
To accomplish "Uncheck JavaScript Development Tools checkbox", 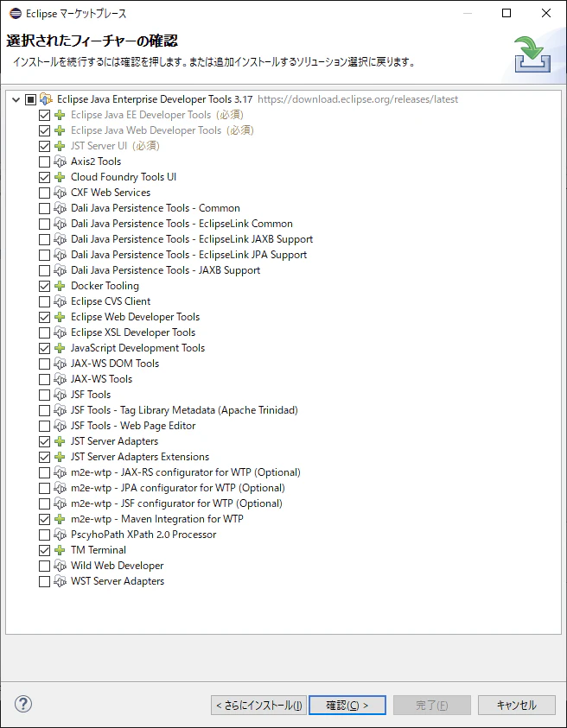I will [44, 348].
